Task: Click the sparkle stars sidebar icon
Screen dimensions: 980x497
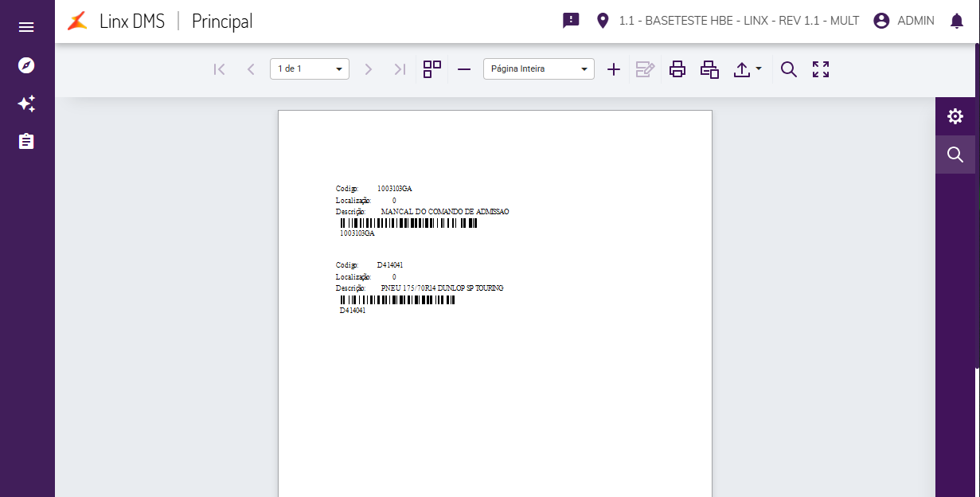Action: (x=26, y=104)
